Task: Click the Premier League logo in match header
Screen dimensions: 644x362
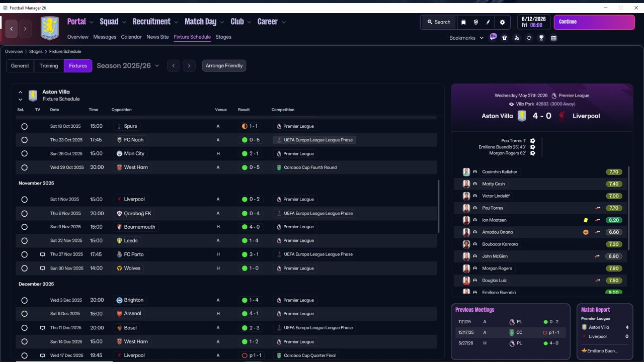Action: 554,96
